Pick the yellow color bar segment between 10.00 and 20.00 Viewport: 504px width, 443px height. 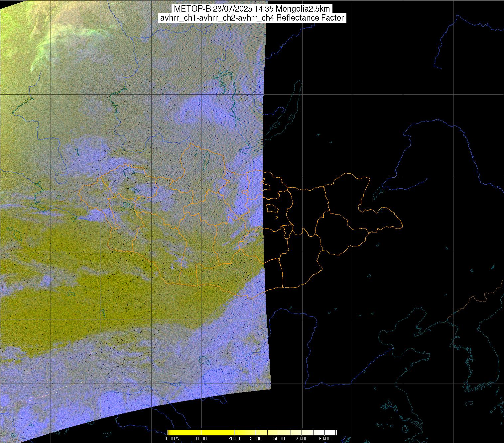(x=218, y=432)
